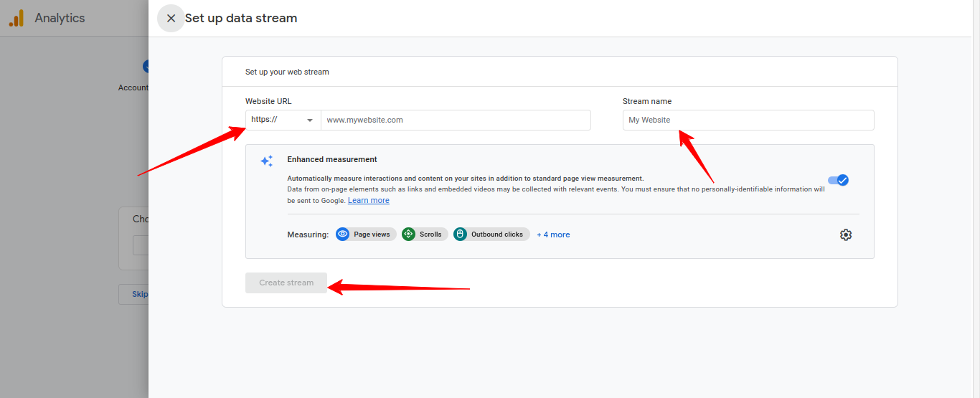This screenshot has height=398, width=980.
Task: Open the Learn more link
Action: click(369, 201)
